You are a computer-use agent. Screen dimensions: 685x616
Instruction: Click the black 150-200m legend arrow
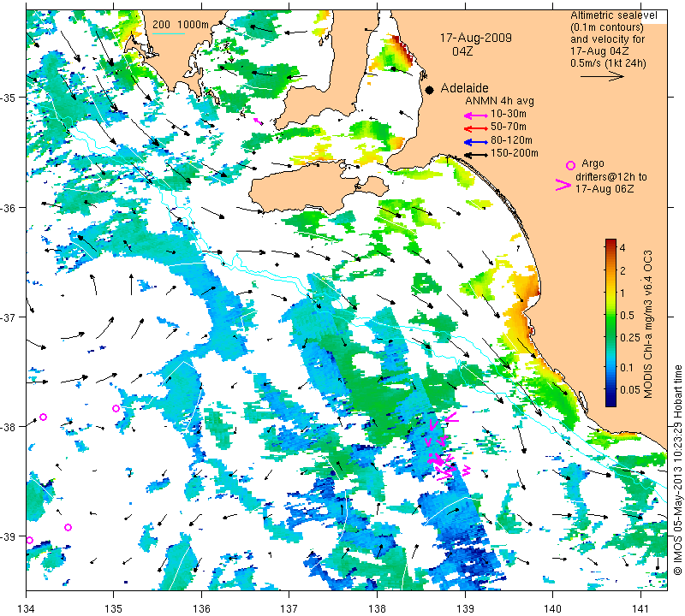476,155
